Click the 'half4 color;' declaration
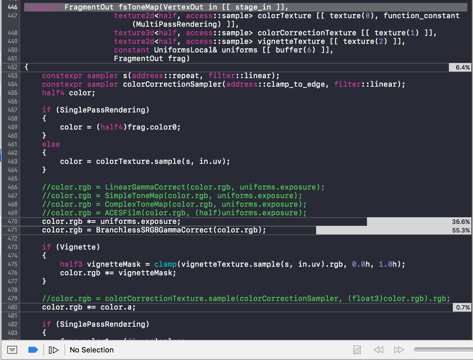 (x=69, y=93)
